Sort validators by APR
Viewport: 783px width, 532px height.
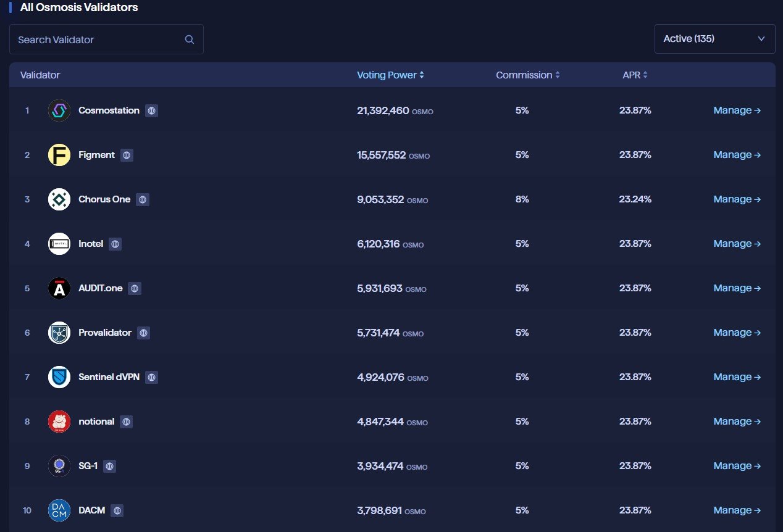click(635, 75)
